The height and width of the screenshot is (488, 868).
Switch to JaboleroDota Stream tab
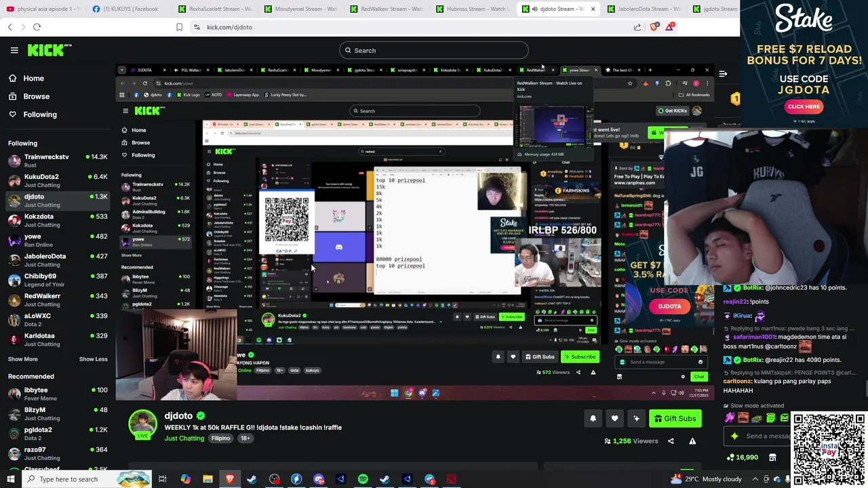[643, 9]
